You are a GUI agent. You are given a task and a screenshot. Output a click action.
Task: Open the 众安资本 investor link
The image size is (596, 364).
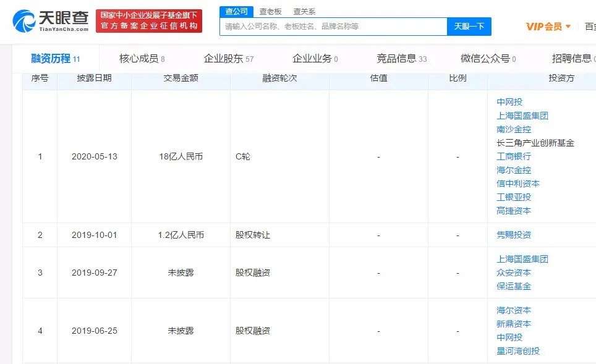pos(514,273)
